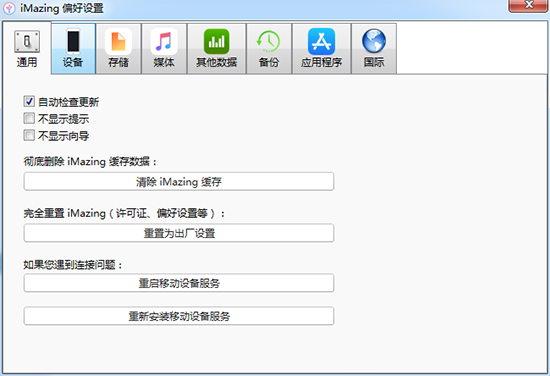Click the iMazing app icon in title bar

point(9,8)
